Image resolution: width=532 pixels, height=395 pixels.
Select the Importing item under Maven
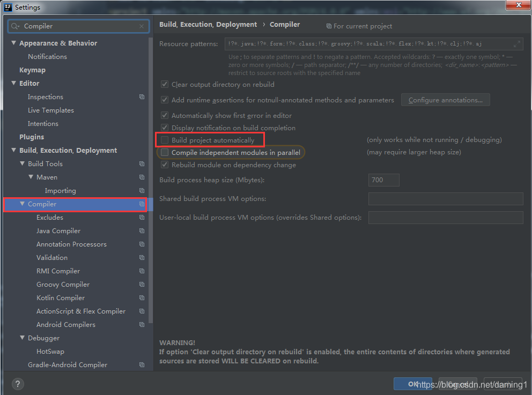(61, 191)
